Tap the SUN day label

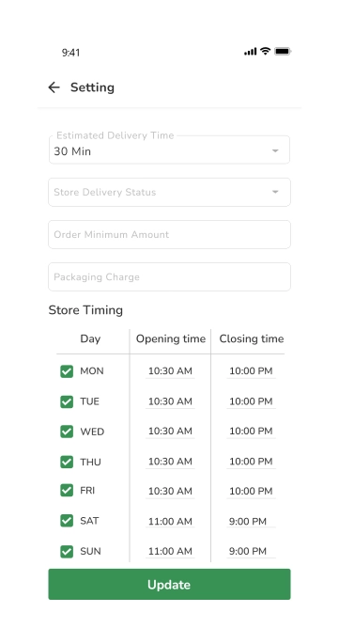click(x=91, y=551)
